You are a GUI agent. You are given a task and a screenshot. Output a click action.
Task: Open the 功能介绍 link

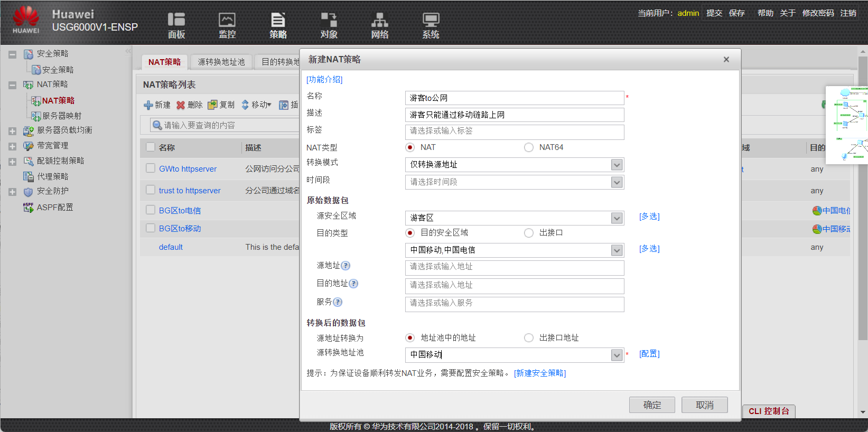point(324,79)
